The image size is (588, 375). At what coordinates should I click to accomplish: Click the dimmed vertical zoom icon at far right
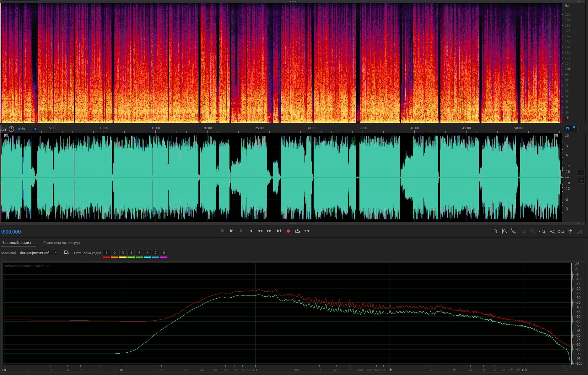pyautogui.click(x=580, y=231)
